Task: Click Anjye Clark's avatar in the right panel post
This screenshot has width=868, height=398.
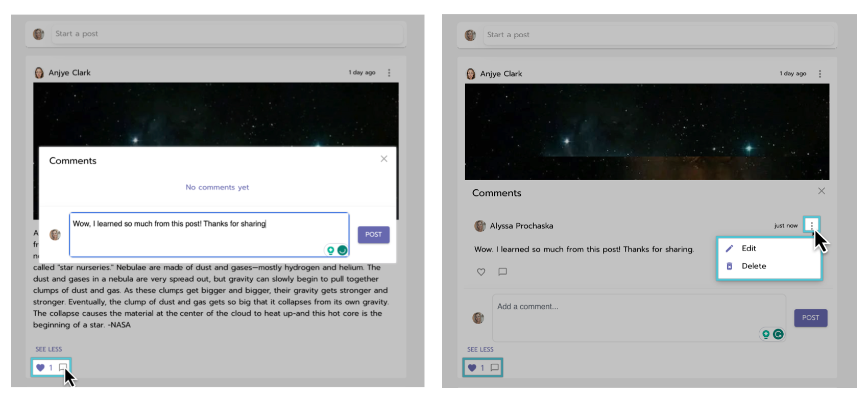Action: tap(471, 73)
